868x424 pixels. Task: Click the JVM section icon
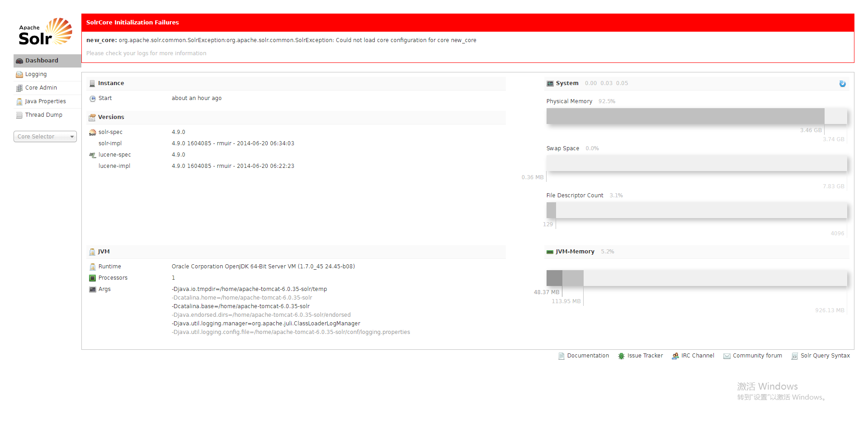[x=92, y=252]
